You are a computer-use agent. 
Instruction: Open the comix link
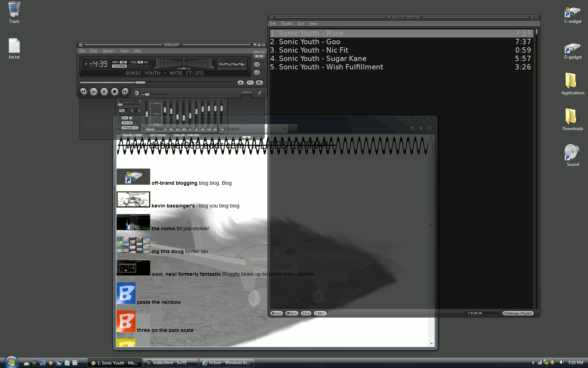tap(163, 229)
